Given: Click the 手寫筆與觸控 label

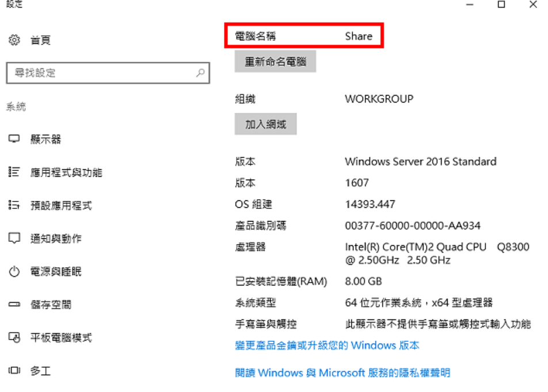Looking at the screenshot, I should tap(266, 324).
